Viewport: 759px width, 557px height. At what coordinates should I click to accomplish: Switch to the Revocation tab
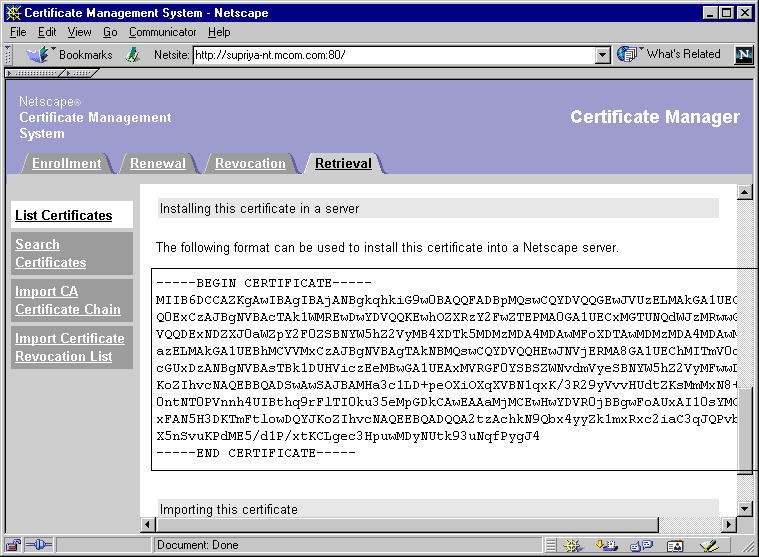click(x=250, y=164)
